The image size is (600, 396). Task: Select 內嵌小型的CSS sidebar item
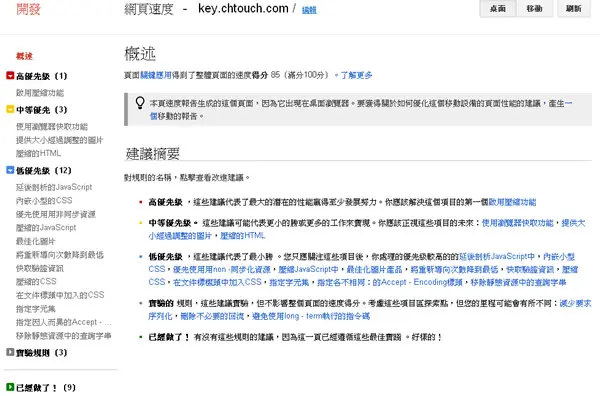44,200
